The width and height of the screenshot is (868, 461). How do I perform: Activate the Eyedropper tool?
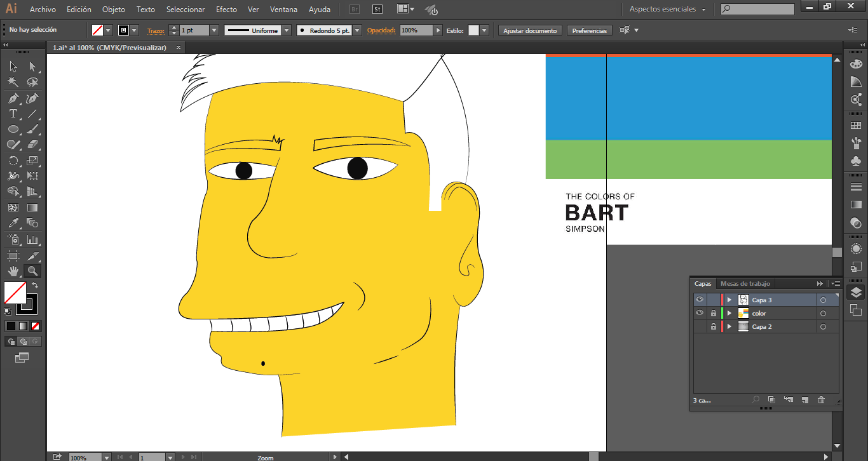click(x=13, y=224)
